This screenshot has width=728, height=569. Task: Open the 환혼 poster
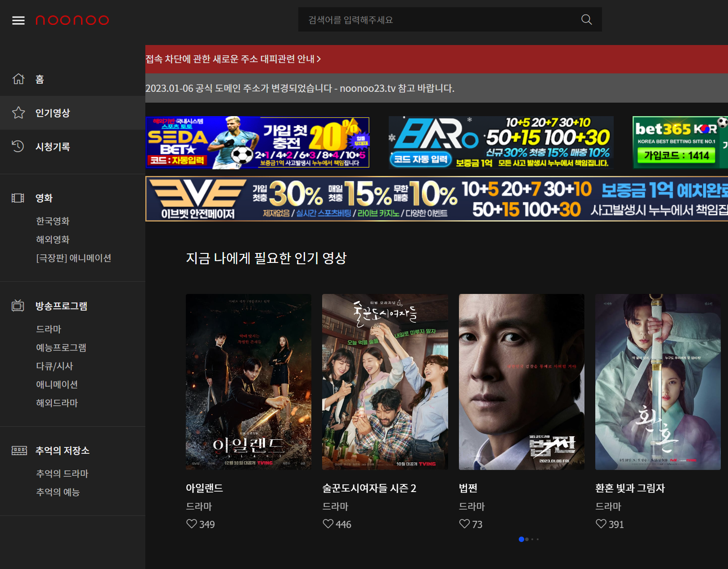click(658, 382)
